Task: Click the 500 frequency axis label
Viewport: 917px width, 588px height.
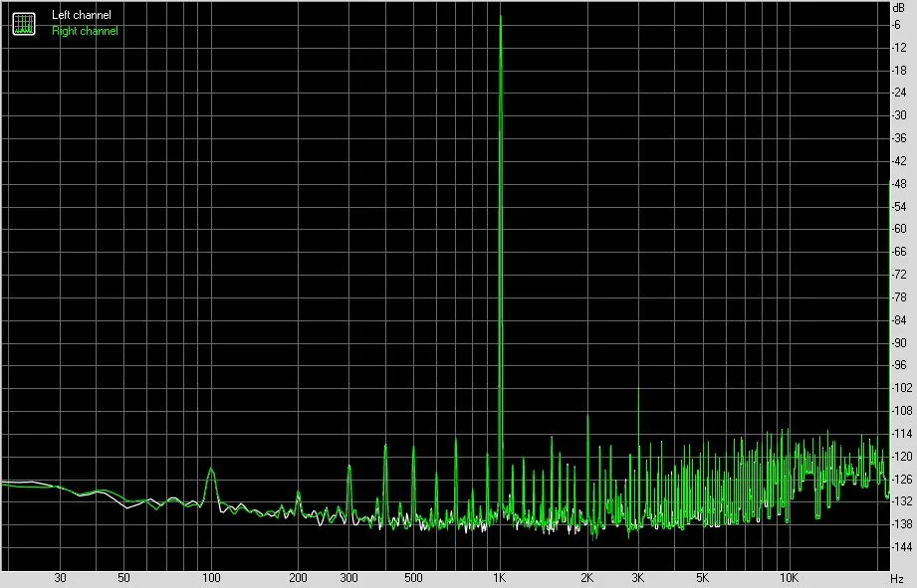Action: coord(413,578)
